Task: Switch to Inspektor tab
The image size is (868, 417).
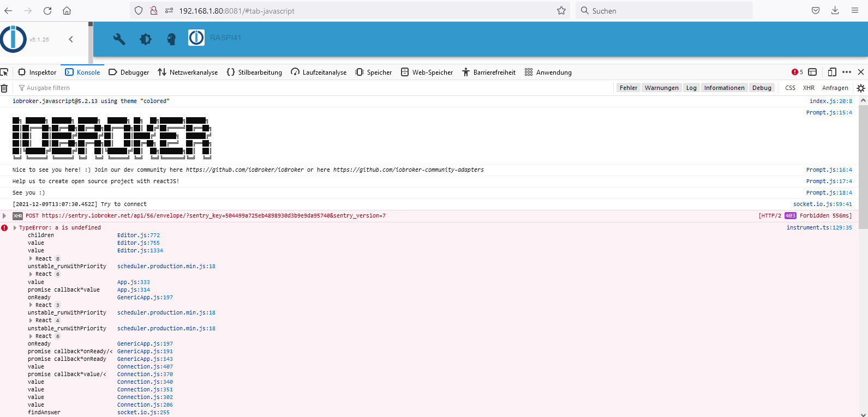Action: click(38, 72)
